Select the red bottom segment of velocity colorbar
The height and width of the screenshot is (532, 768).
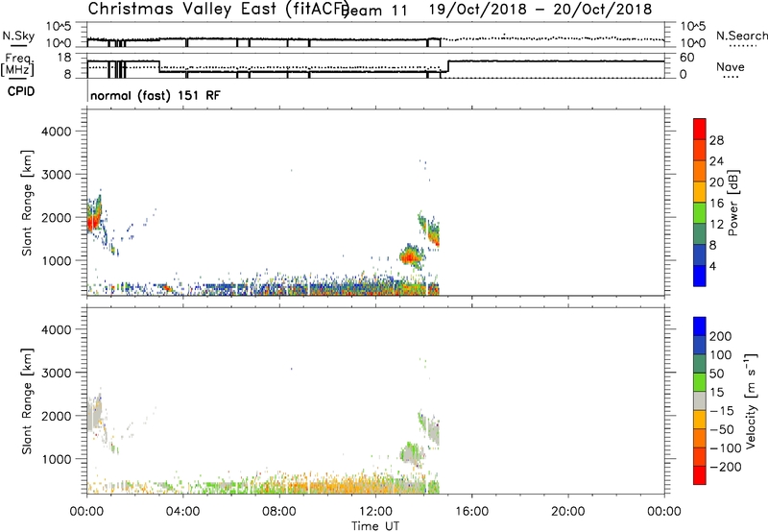click(700, 475)
